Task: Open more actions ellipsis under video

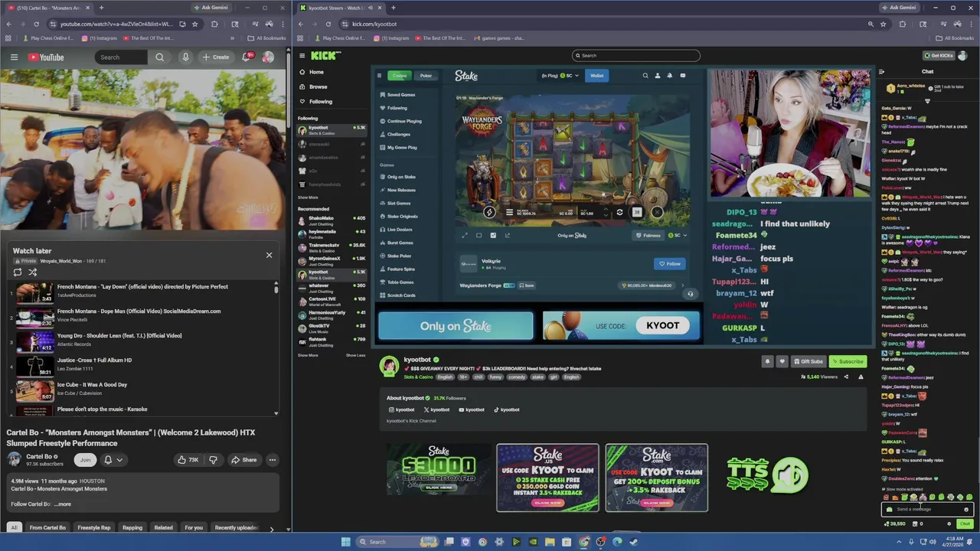Action: click(272, 460)
